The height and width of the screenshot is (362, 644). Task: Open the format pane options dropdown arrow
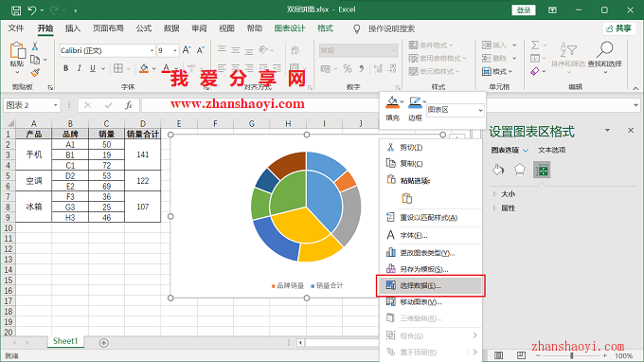click(607, 130)
